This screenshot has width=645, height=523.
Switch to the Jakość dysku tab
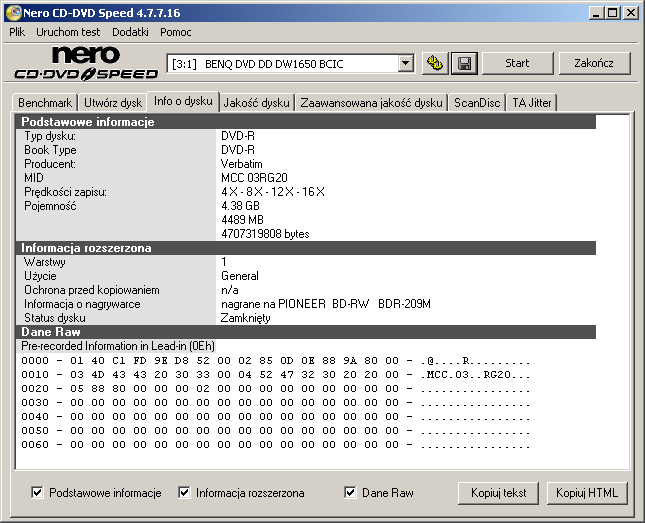256,102
